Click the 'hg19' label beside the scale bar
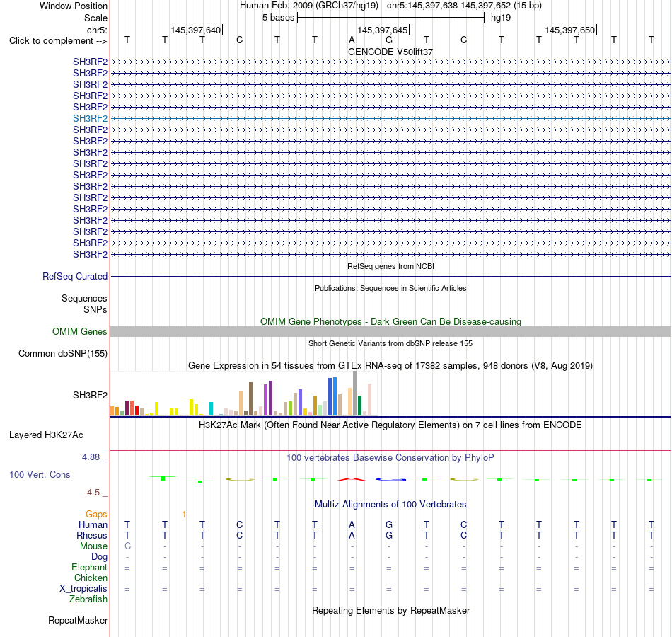The height and width of the screenshot is (637, 672). click(x=501, y=18)
